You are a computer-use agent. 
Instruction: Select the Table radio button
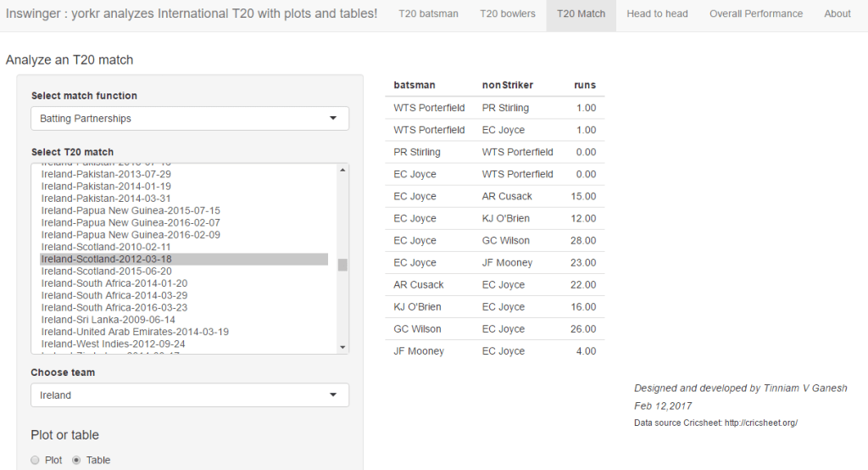[76, 460]
